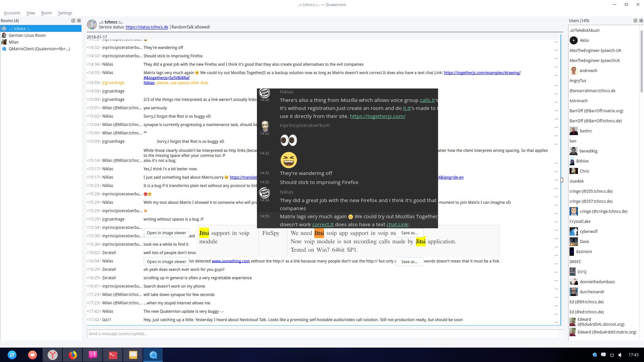
Task: Select QMatrixClient room in rooms list
Action: (39, 49)
